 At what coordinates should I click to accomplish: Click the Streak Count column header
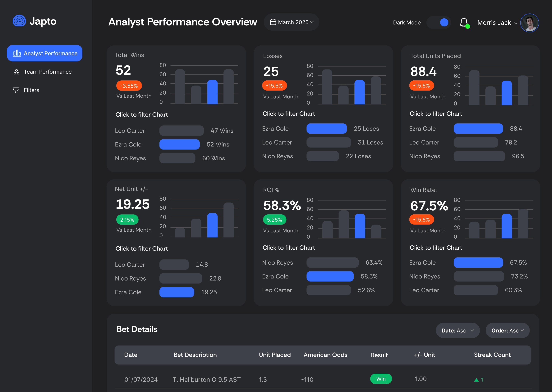point(492,355)
